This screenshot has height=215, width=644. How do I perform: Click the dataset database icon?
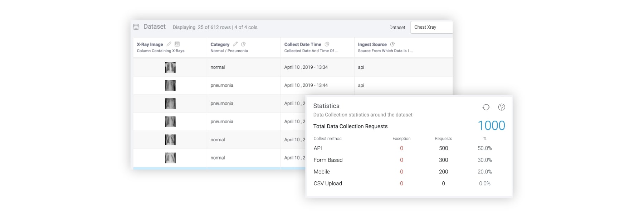(x=136, y=27)
